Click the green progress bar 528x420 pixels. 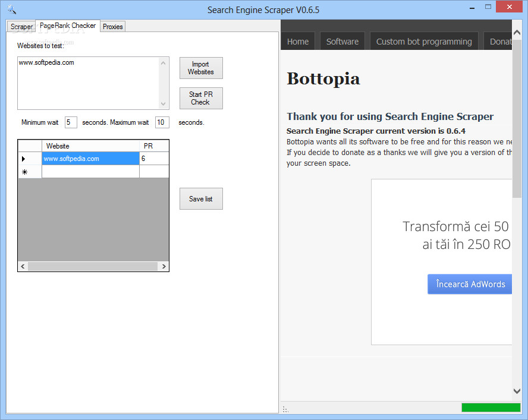tap(491, 407)
